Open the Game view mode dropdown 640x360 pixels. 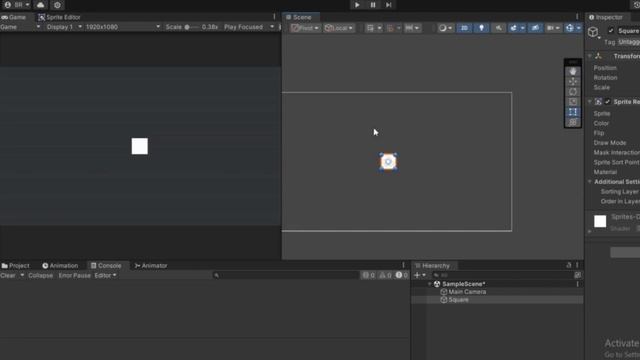(20, 27)
